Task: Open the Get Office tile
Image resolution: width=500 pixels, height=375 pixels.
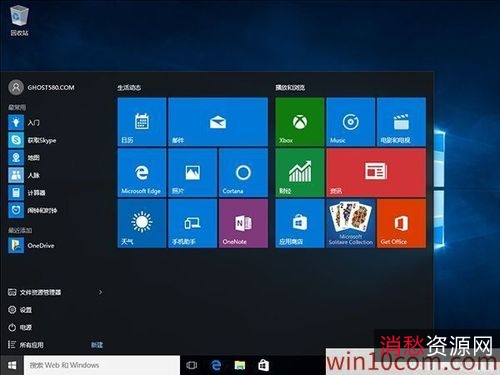Action: [401, 223]
